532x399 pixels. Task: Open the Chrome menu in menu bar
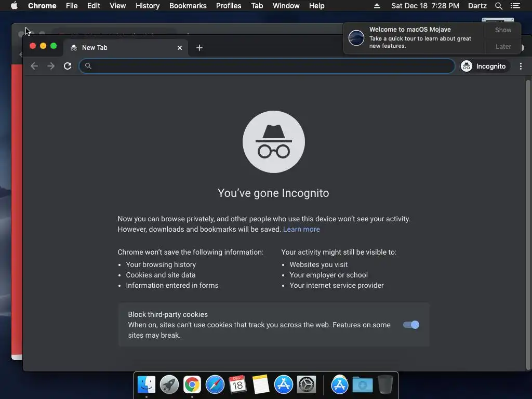point(42,6)
